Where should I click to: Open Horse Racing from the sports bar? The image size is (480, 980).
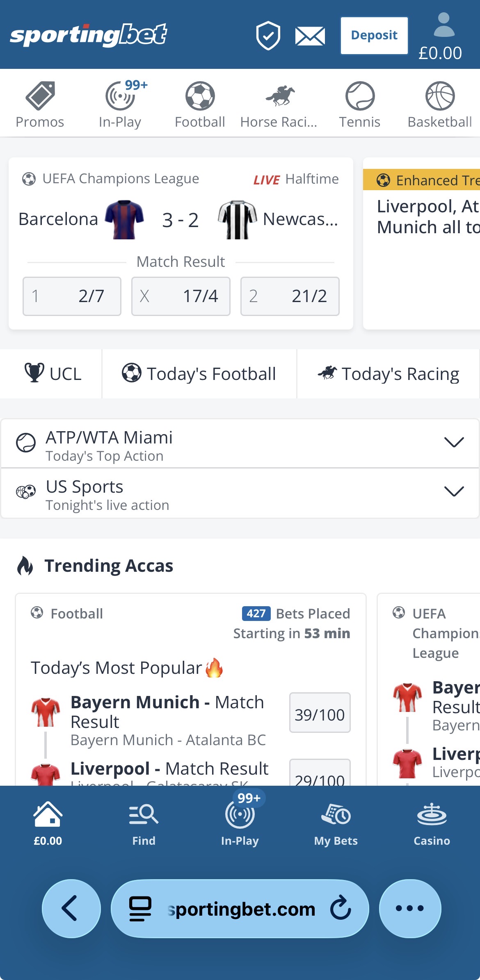[279, 102]
